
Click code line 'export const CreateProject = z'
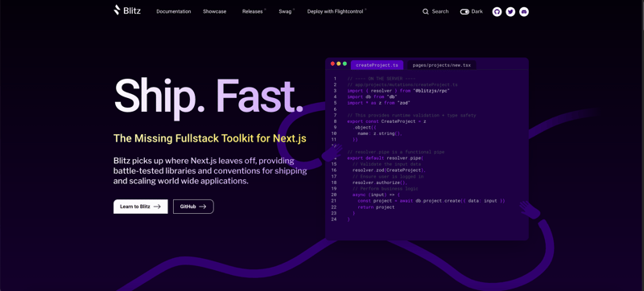click(386, 121)
